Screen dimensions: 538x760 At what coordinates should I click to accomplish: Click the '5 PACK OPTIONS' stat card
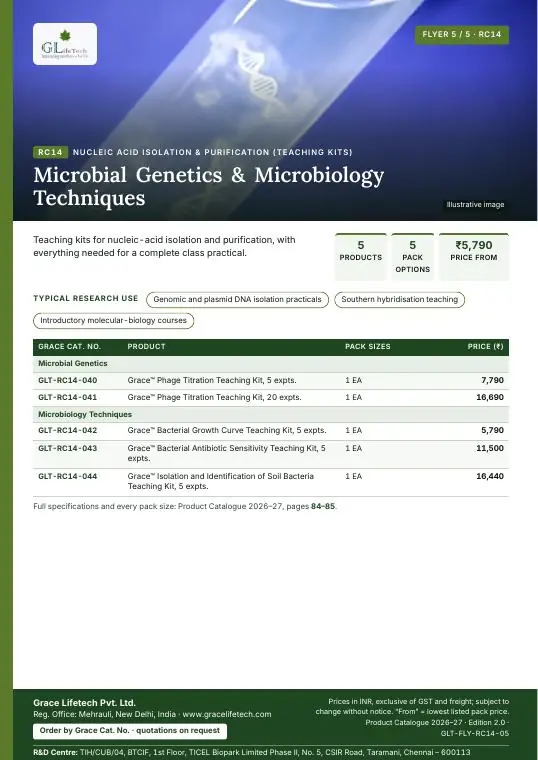412,256
